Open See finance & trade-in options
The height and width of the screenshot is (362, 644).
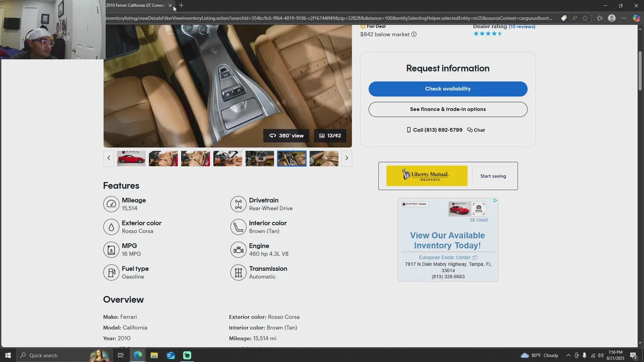click(448, 109)
